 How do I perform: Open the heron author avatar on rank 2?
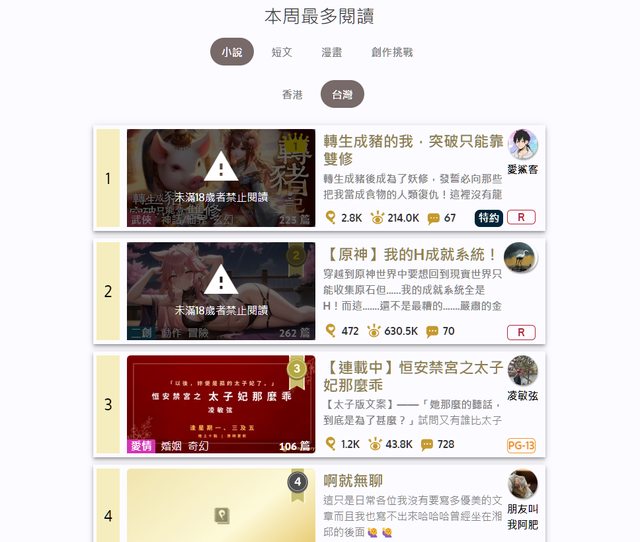(520, 257)
